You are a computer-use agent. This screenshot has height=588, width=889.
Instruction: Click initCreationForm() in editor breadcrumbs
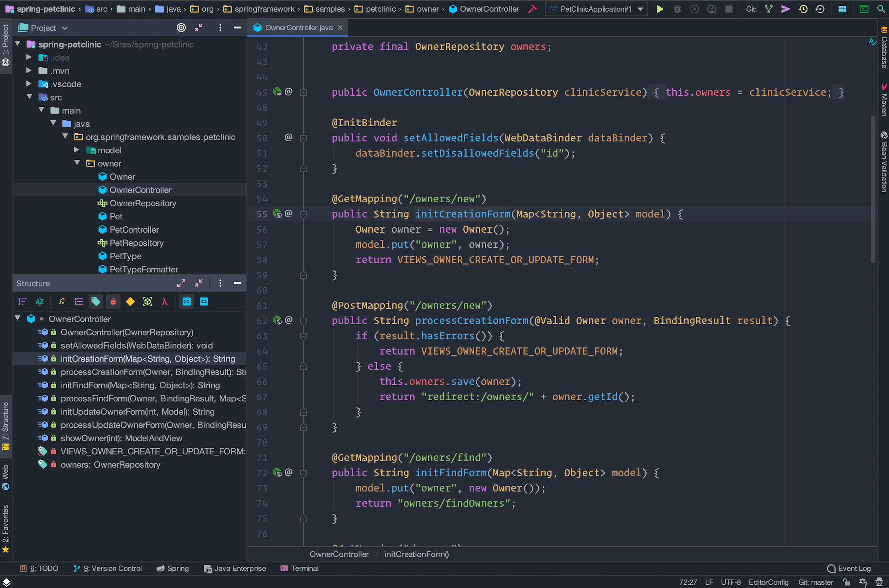(x=416, y=554)
